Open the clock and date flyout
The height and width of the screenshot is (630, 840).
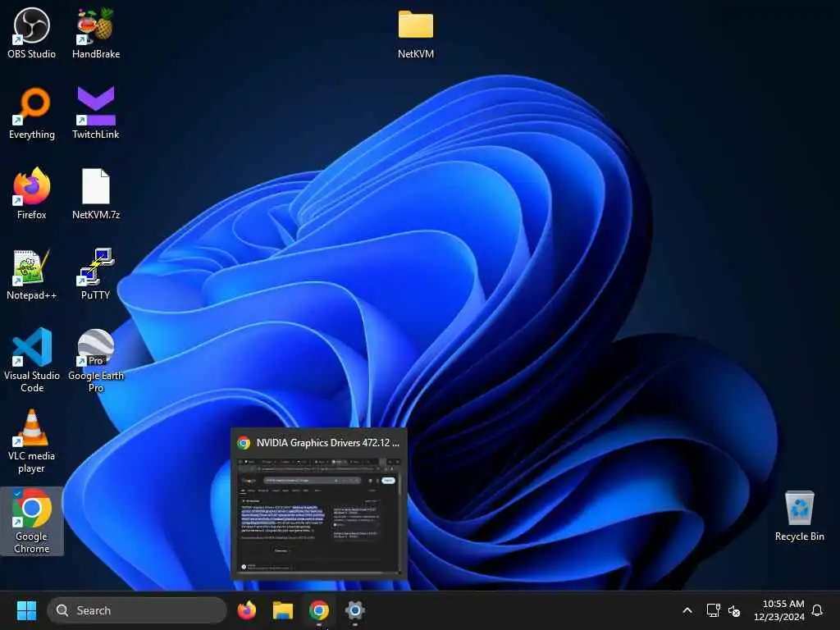pos(779,610)
